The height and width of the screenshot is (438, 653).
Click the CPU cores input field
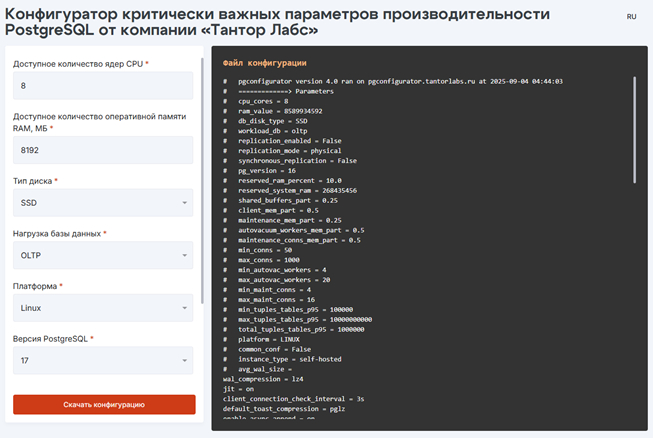(x=103, y=86)
